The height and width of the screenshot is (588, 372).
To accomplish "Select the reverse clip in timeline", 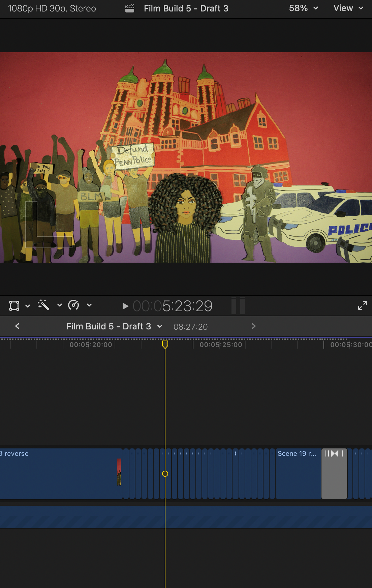I will [x=61, y=473].
